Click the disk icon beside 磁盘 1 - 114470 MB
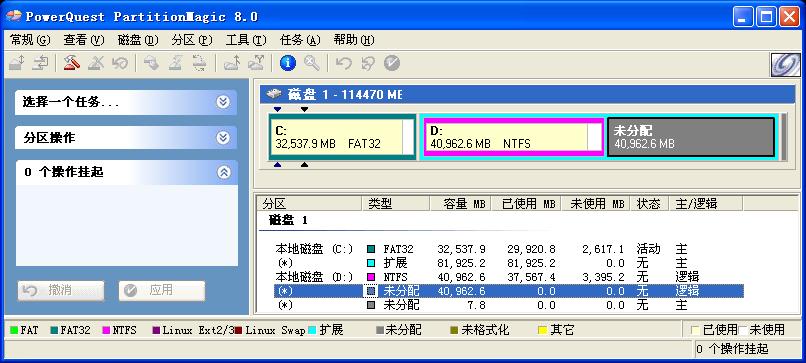The width and height of the screenshot is (806, 363). click(275, 95)
